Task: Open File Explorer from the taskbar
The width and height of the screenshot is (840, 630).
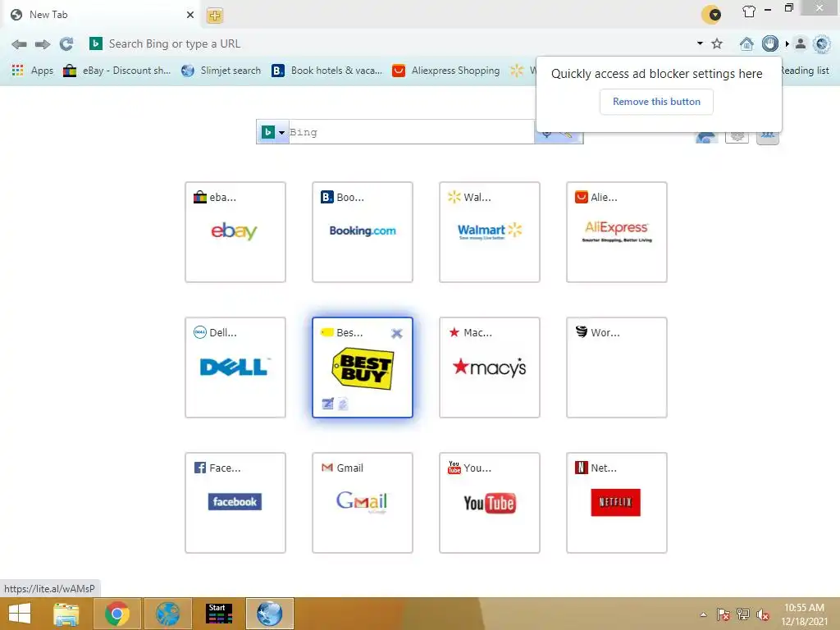Action: (x=66, y=614)
